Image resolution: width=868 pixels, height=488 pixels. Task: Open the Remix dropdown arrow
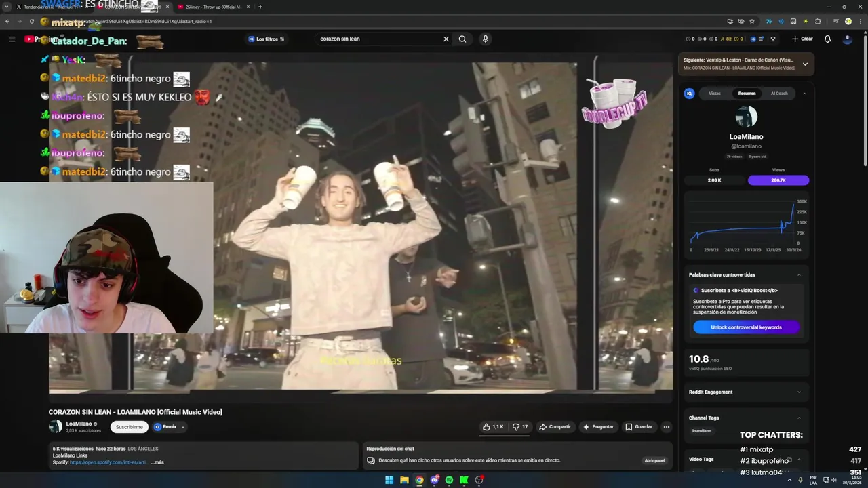click(182, 427)
